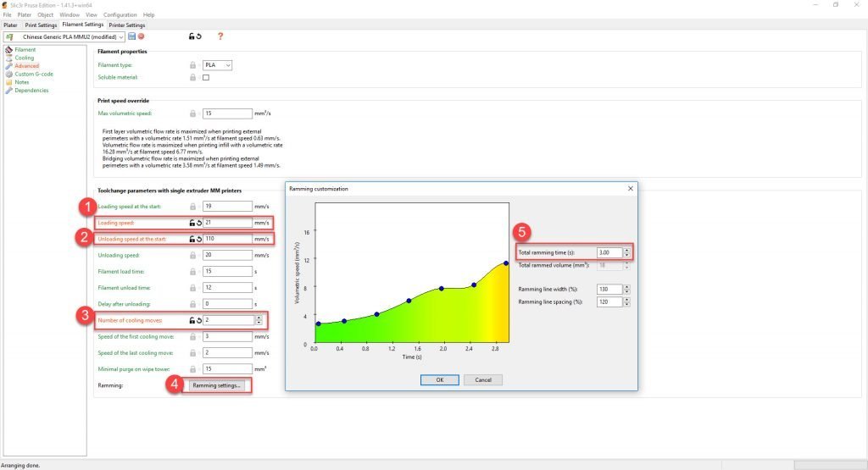Image resolution: width=868 pixels, height=470 pixels.
Task: Click the last ramming curve point
Action: tap(506, 263)
